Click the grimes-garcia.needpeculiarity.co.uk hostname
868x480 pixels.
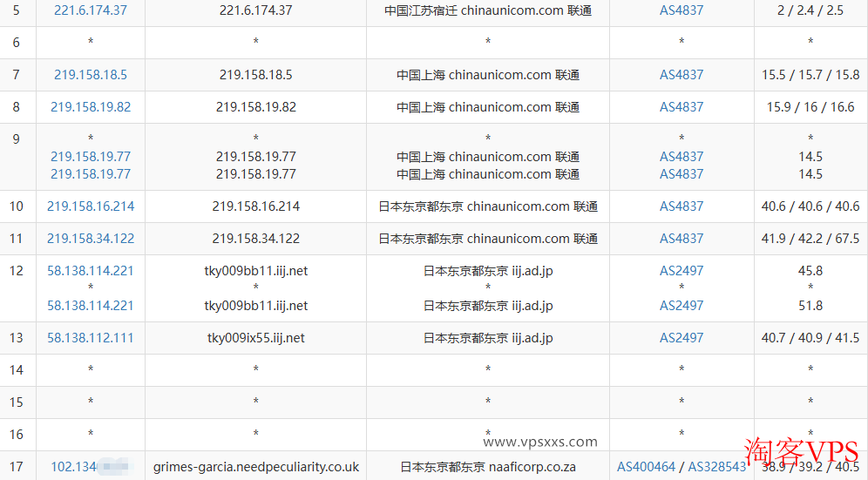coord(255,467)
